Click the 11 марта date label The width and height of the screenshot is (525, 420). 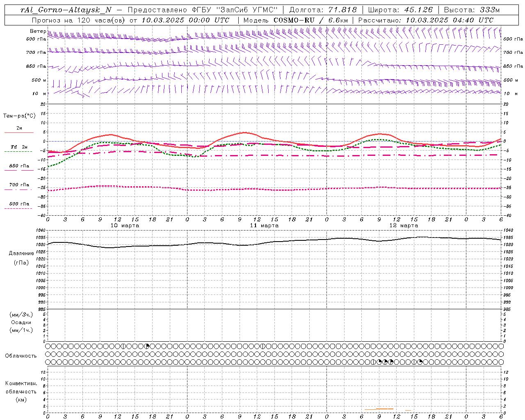click(x=264, y=226)
